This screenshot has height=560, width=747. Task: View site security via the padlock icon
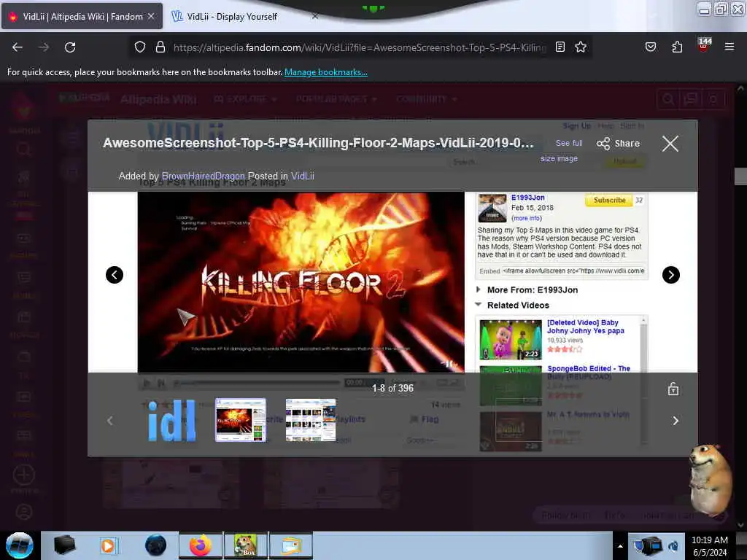pyautogui.click(x=160, y=47)
